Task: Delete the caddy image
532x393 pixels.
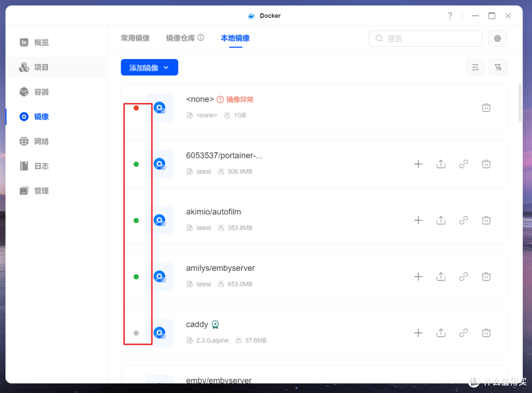Action: [x=486, y=333]
